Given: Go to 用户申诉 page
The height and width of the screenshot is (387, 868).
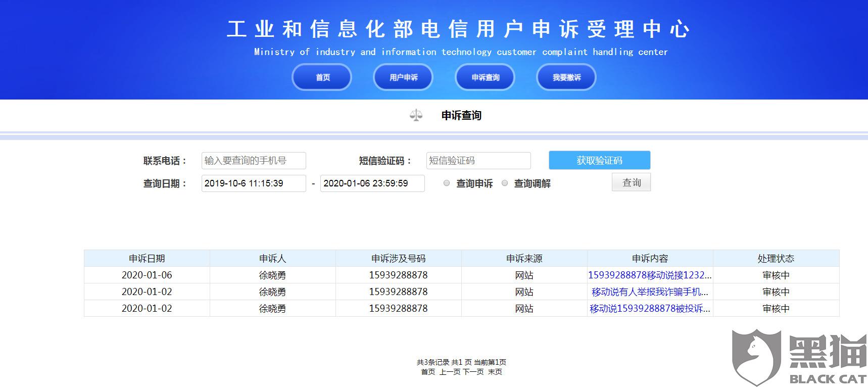Looking at the screenshot, I should [x=403, y=77].
